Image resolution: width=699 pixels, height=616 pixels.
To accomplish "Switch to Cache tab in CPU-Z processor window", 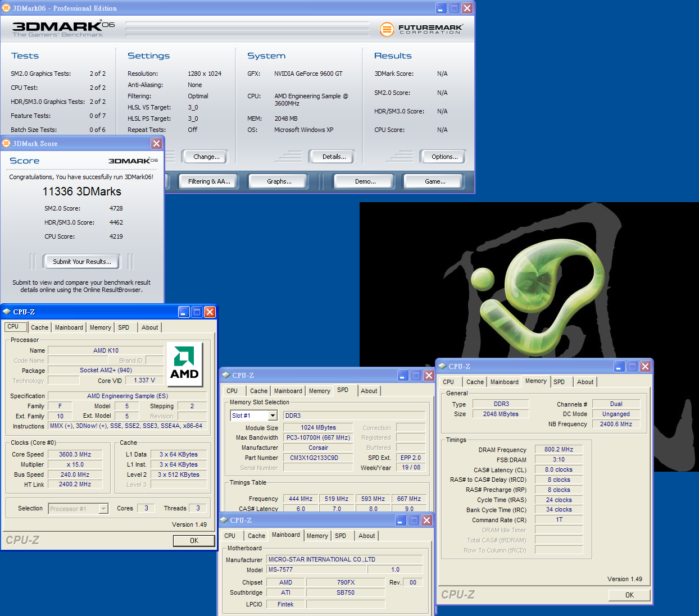I will point(39,327).
